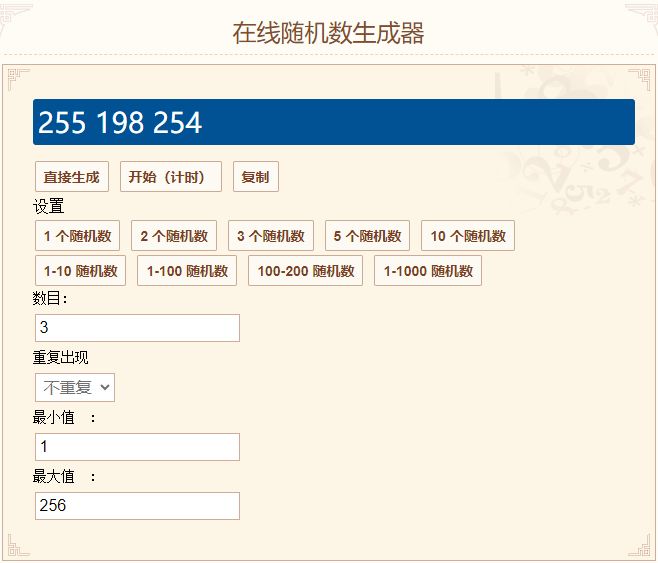Click the 设置 section label

(x=49, y=206)
